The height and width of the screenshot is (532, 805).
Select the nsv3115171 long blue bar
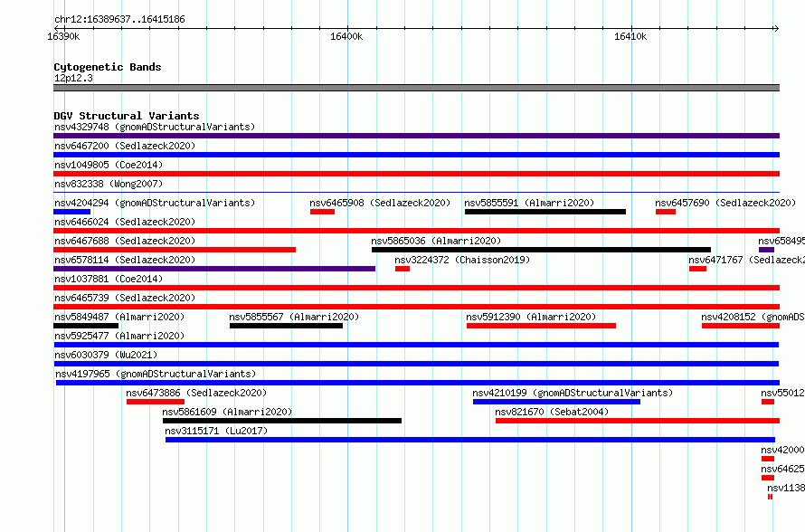coord(470,440)
